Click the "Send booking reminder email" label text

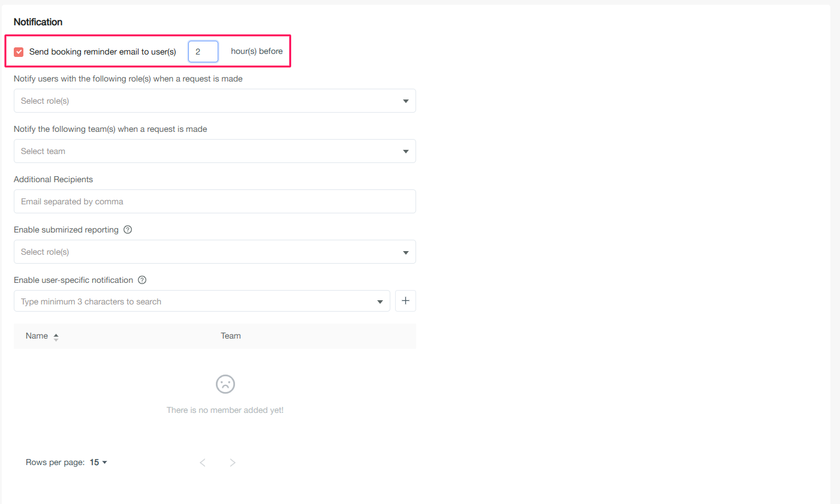click(103, 52)
